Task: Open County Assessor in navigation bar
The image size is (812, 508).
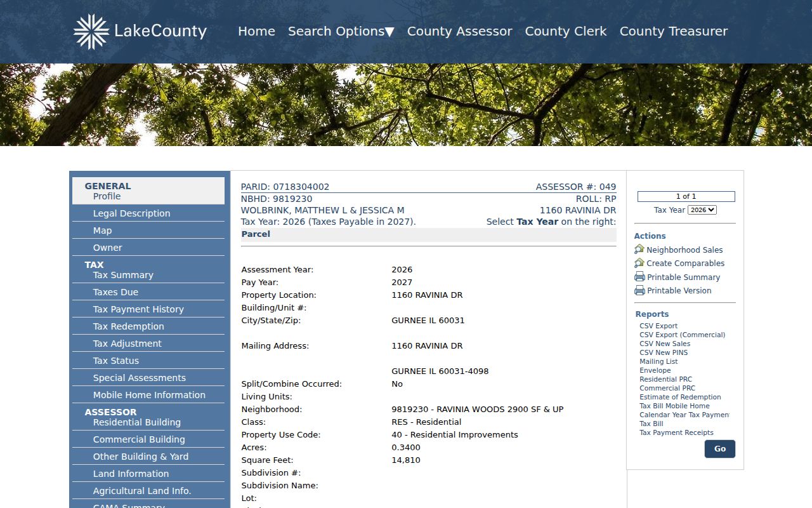Action: click(x=460, y=31)
